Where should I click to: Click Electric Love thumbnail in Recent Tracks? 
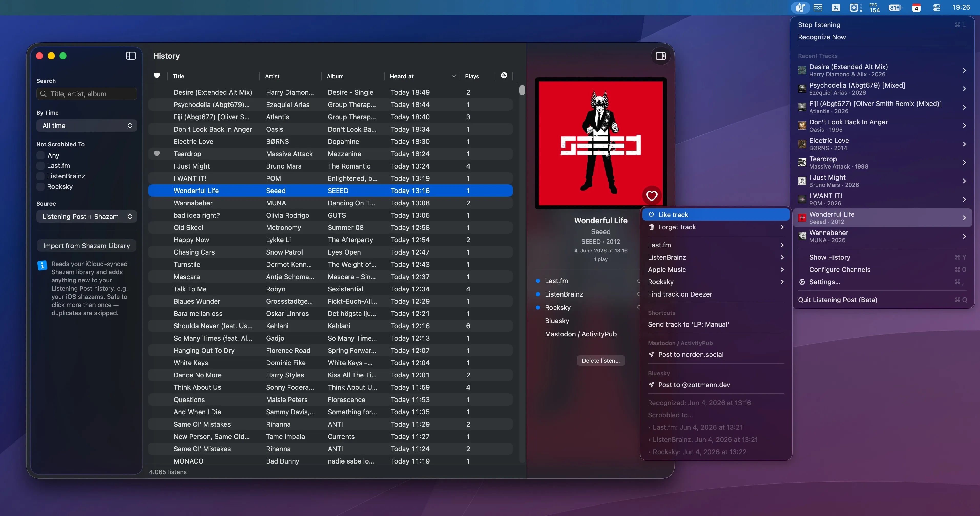coord(802,144)
